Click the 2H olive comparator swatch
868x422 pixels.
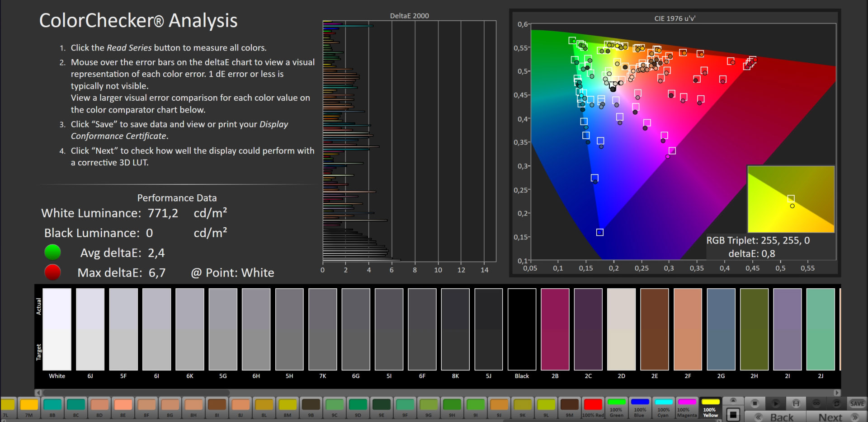coord(754,329)
